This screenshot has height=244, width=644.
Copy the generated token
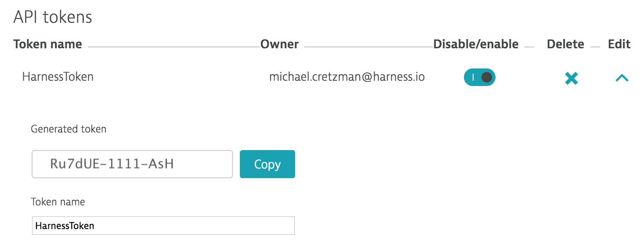coord(267,164)
